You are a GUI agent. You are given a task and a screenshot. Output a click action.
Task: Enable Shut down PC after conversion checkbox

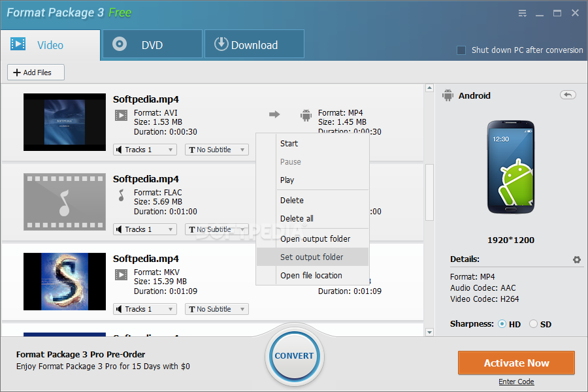461,50
